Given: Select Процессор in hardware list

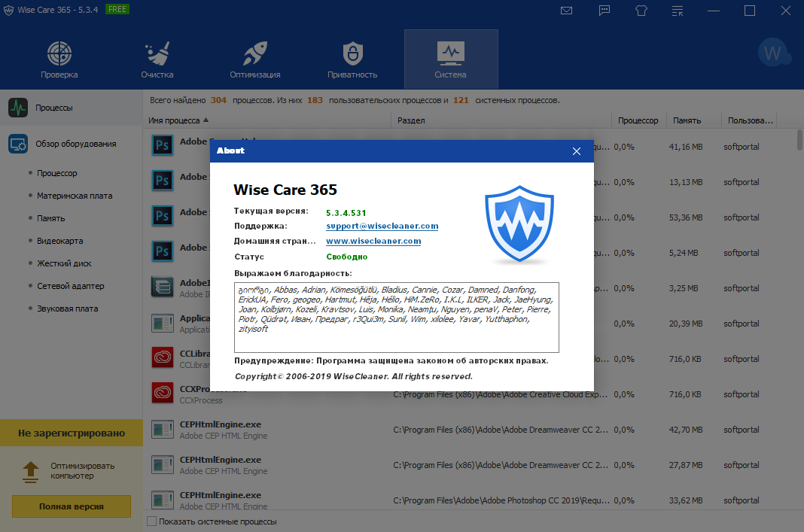Looking at the screenshot, I should (57, 173).
